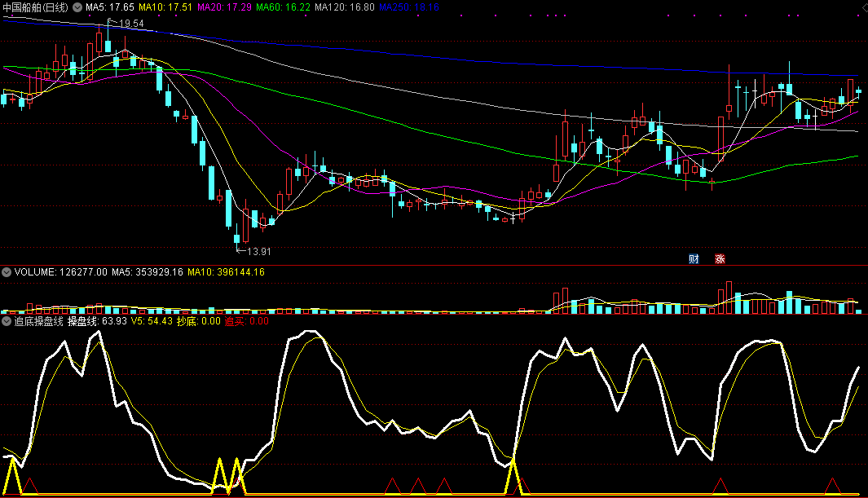This screenshot has width=868, height=498.
Task: Click the 13.91 low price label
Action: tap(258, 252)
